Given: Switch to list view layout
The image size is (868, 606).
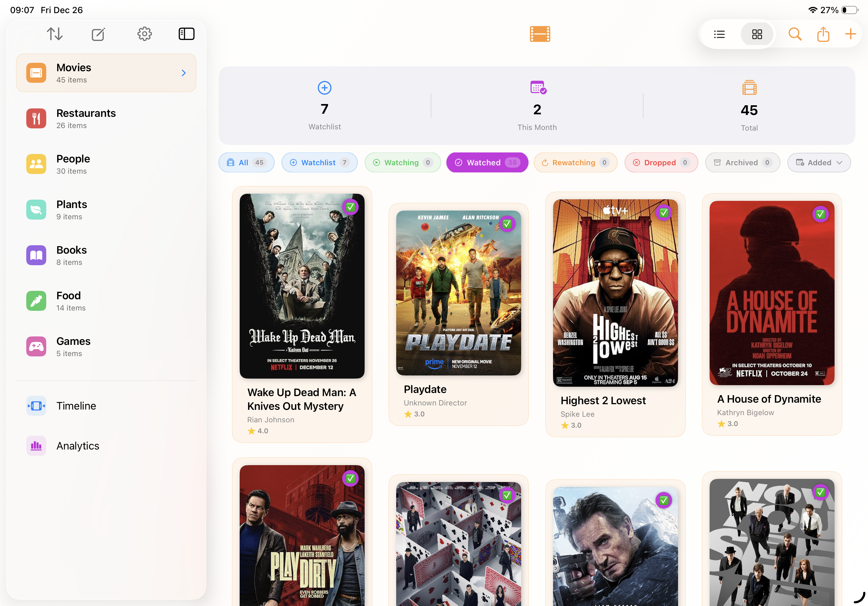Looking at the screenshot, I should [719, 34].
